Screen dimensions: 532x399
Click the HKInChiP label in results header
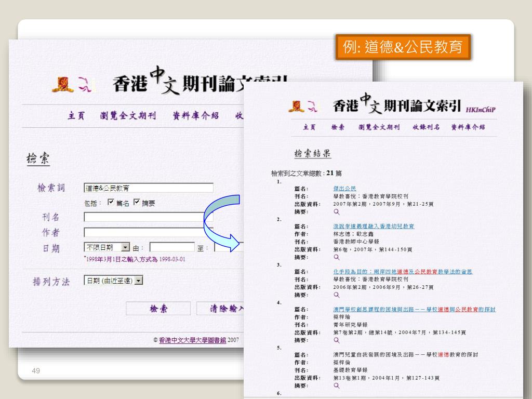click(x=481, y=110)
